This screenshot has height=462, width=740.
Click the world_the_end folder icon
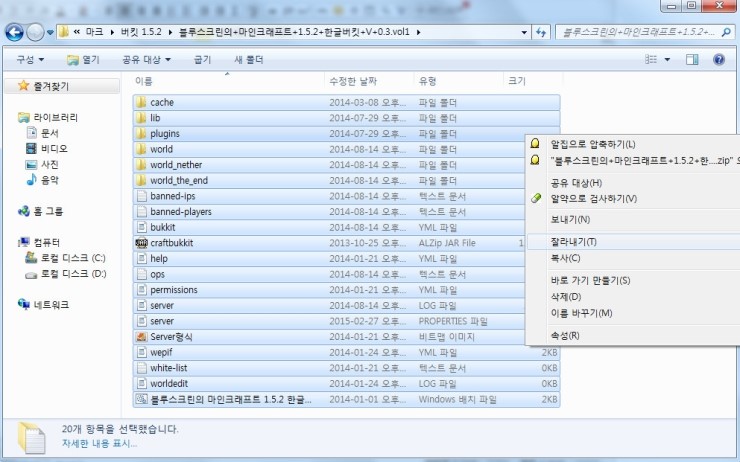click(141, 180)
